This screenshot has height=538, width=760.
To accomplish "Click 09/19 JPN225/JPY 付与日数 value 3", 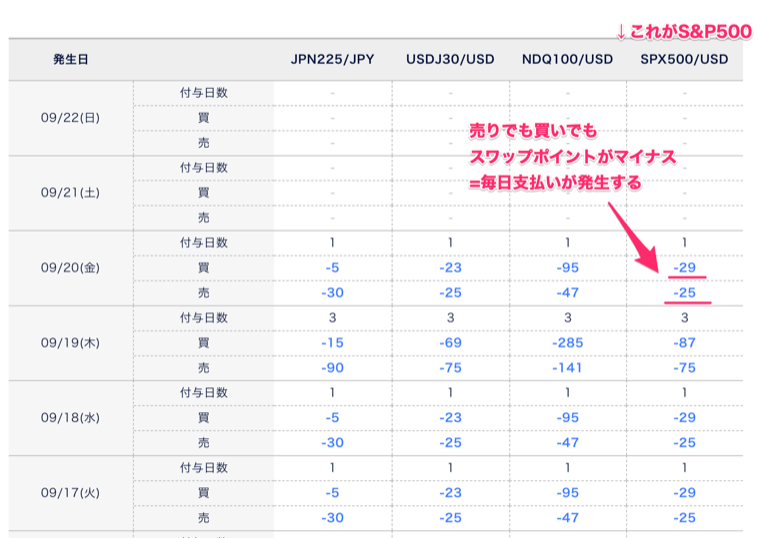I will 332,318.
